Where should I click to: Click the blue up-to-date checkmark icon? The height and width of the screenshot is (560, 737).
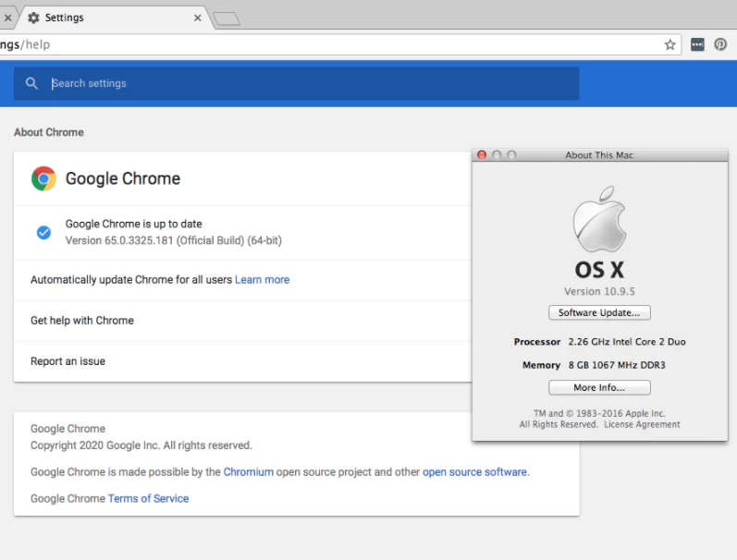pyautogui.click(x=43, y=232)
